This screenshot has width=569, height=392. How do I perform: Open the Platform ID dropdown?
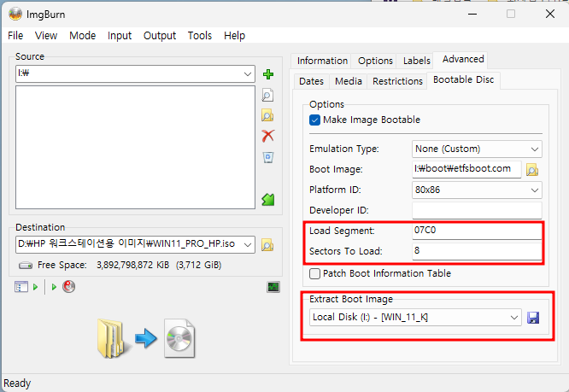535,190
